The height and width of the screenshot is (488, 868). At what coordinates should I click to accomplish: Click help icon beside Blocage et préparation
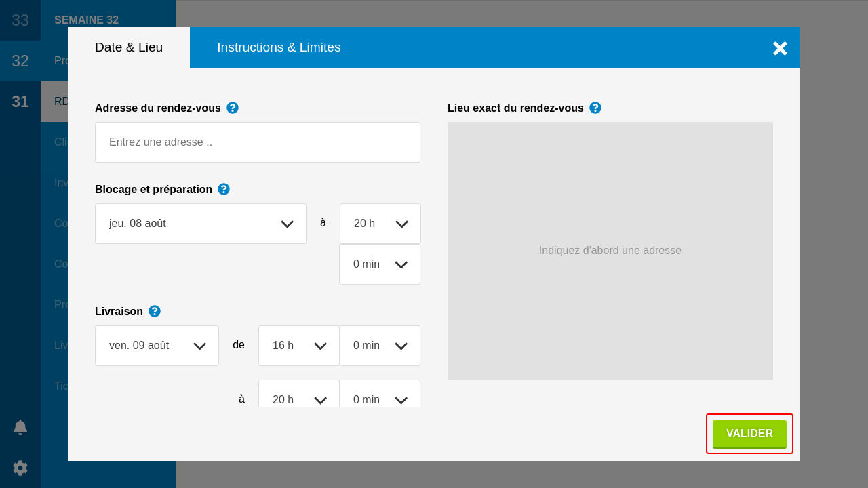224,189
